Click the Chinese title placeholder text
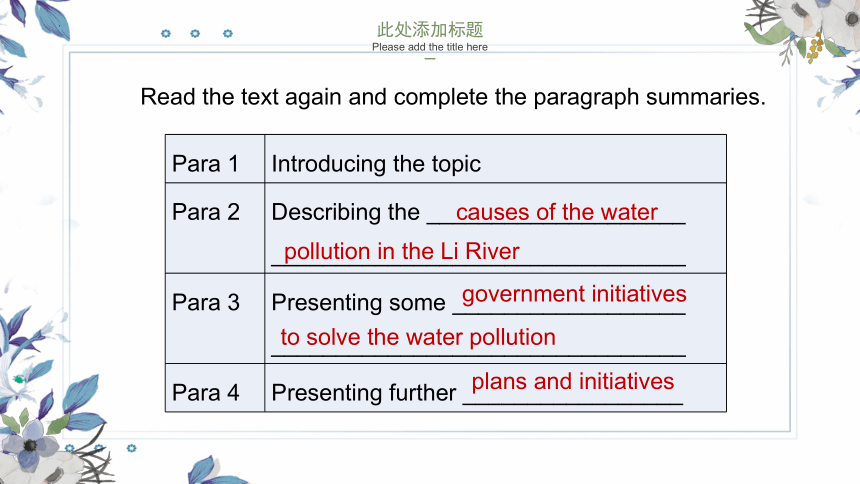 click(429, 29)
